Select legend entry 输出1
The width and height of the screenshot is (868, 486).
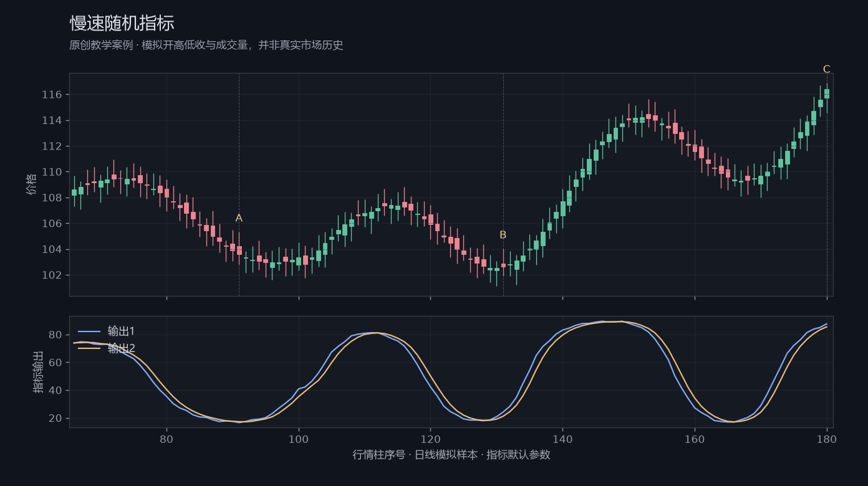click(121, 331)
